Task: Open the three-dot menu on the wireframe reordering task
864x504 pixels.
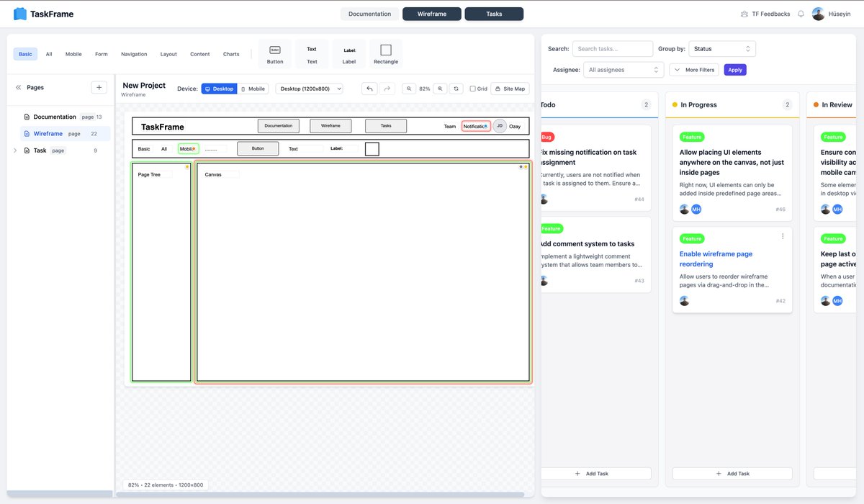Action: [x=783, y=236]
